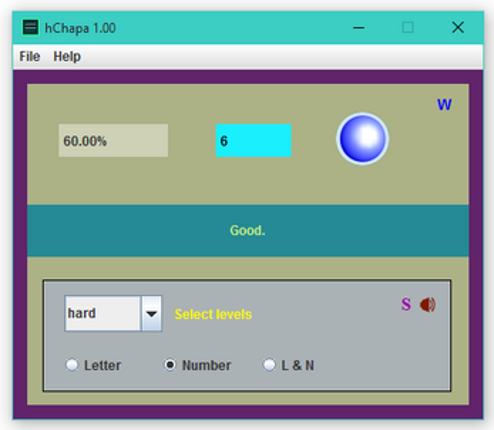
Task: Click the cyan input field showing 6
Action: point(253,140)
